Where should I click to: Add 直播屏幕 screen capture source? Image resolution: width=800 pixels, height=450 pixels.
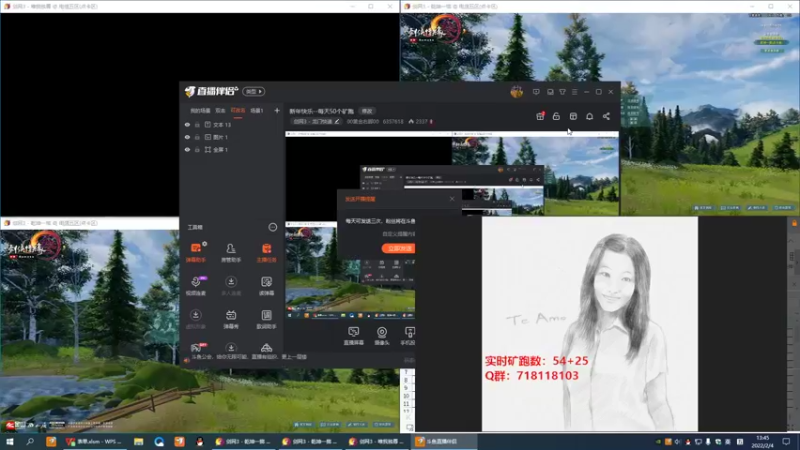[x=354, y=336]
